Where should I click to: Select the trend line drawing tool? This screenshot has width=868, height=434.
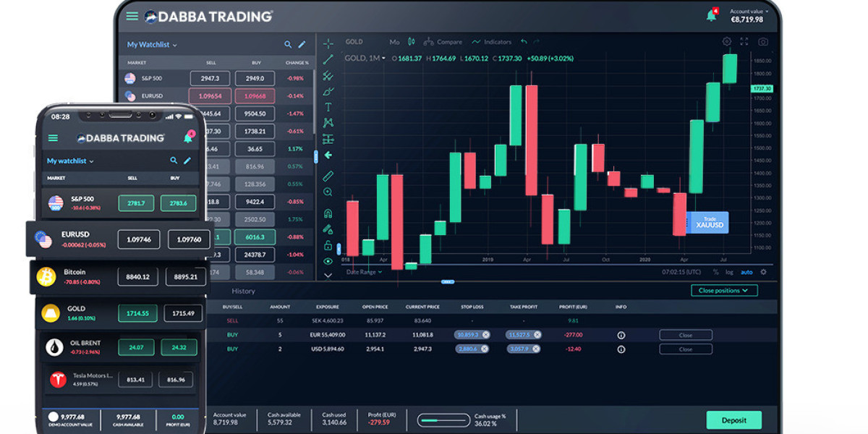click(328, 59)
